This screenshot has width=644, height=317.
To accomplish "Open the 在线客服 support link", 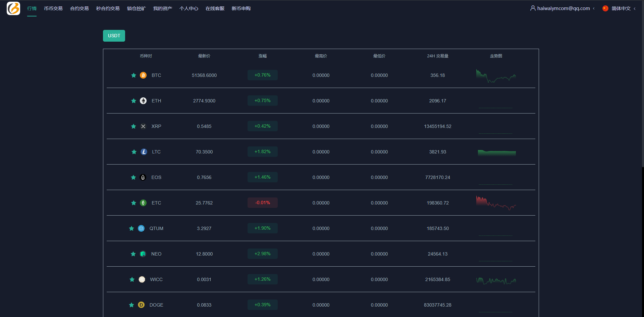I will point(215,8).
